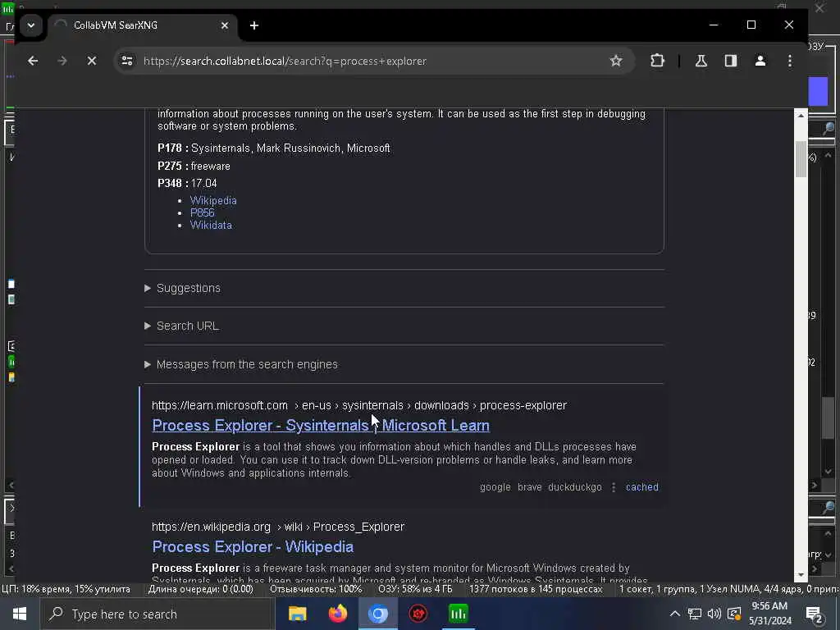Close the CollabVM SearXNG tab

coord(225,25)
